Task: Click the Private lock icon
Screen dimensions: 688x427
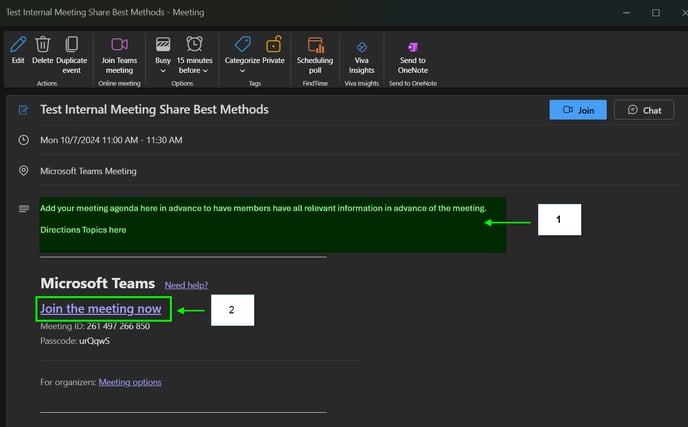Action: tap(273, 45)
